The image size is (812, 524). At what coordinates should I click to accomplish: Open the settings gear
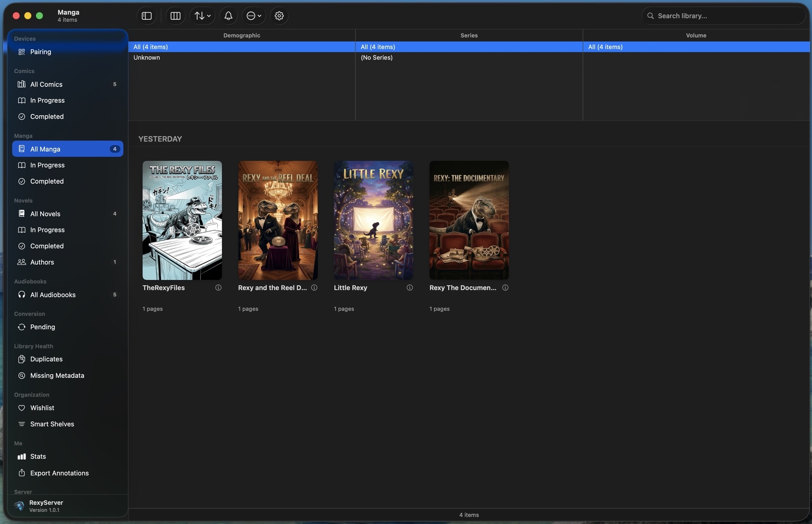279,16
